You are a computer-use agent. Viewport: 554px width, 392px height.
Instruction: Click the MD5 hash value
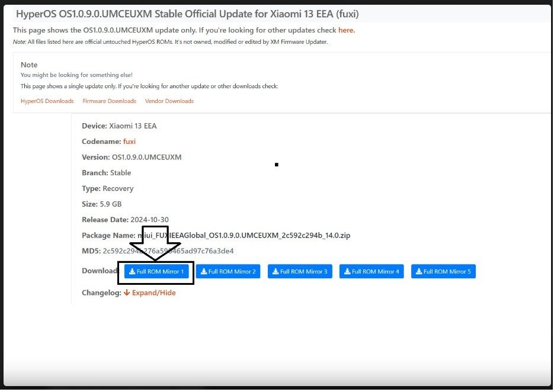click(x=168, y=251)
